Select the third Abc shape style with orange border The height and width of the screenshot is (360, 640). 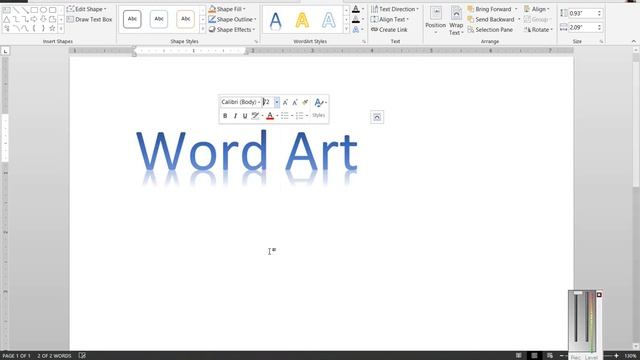click(185, 19)
